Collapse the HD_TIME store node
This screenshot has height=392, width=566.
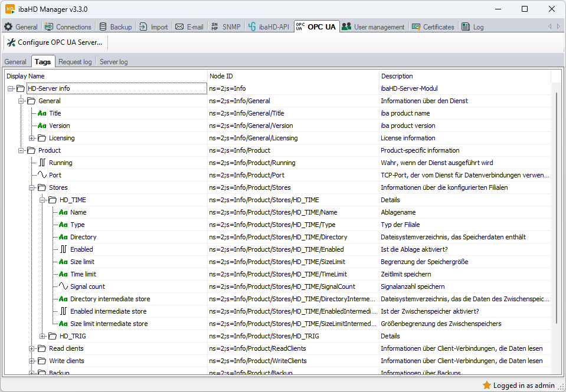tap(42, 200)
